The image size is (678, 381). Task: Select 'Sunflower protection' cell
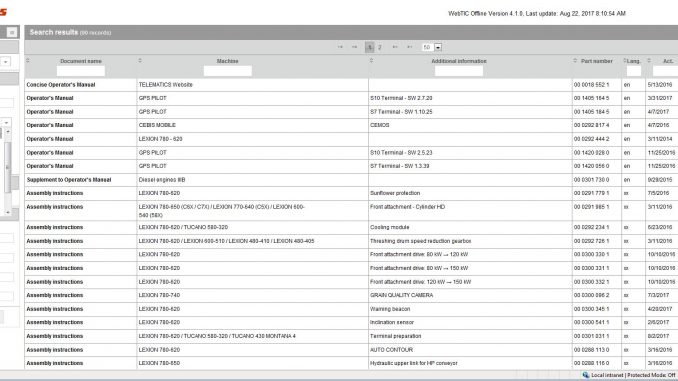click(x=395, y=193)
